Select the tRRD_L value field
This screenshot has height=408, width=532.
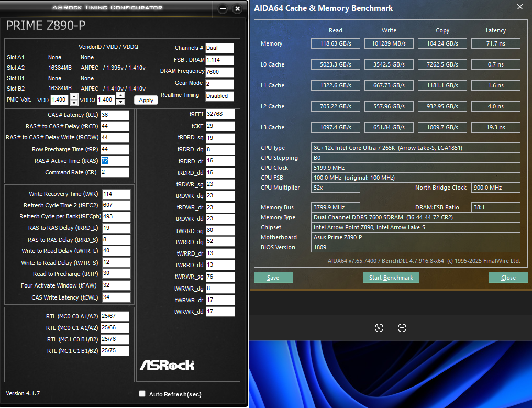116,228
